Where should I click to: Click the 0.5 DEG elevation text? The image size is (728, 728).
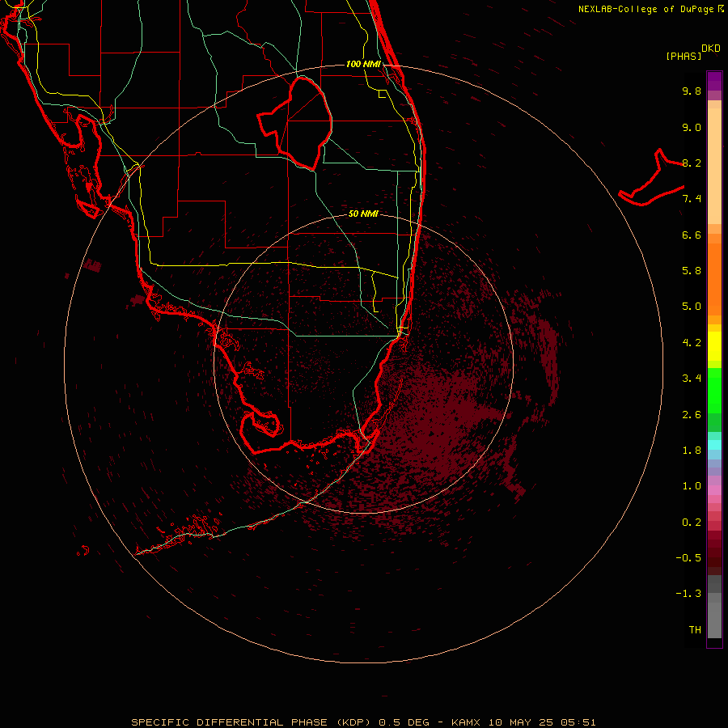(x=404, y=722)
